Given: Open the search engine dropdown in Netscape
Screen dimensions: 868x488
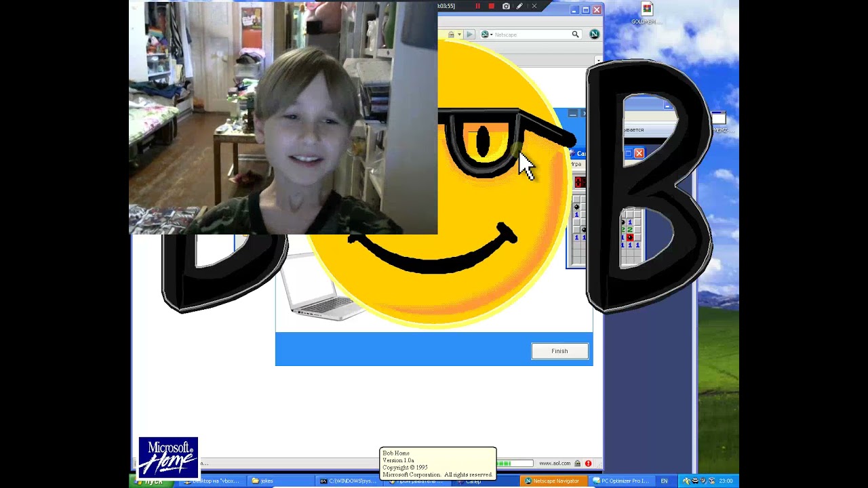Looking at the screenshot, I should click(x=486, y=35).
